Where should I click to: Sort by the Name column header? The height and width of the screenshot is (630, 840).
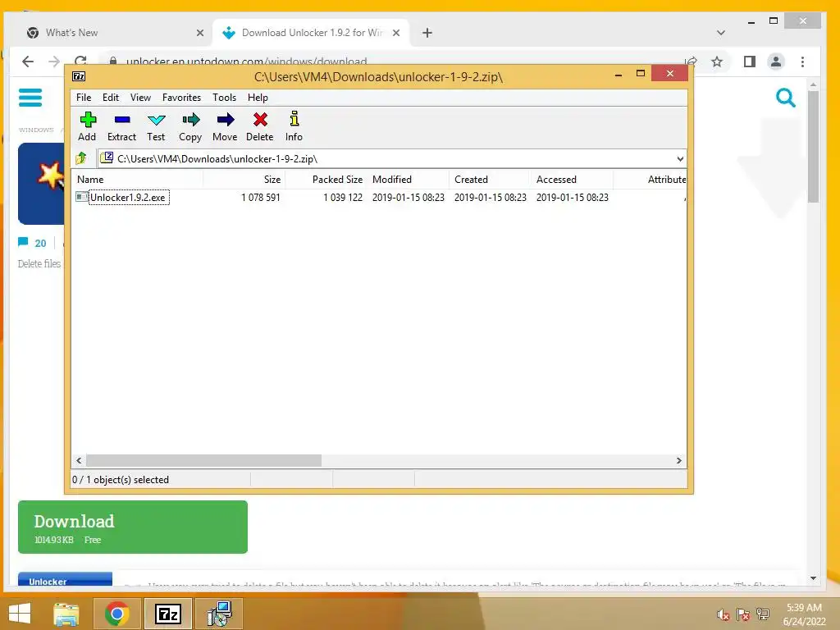pos(137,180)
